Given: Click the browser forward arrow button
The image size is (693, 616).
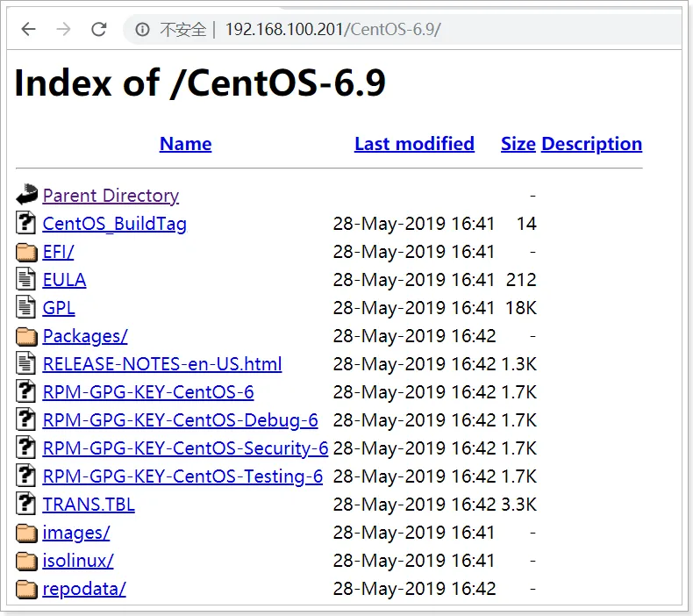Looking at the screenshot, I should [x=63, y=29].
